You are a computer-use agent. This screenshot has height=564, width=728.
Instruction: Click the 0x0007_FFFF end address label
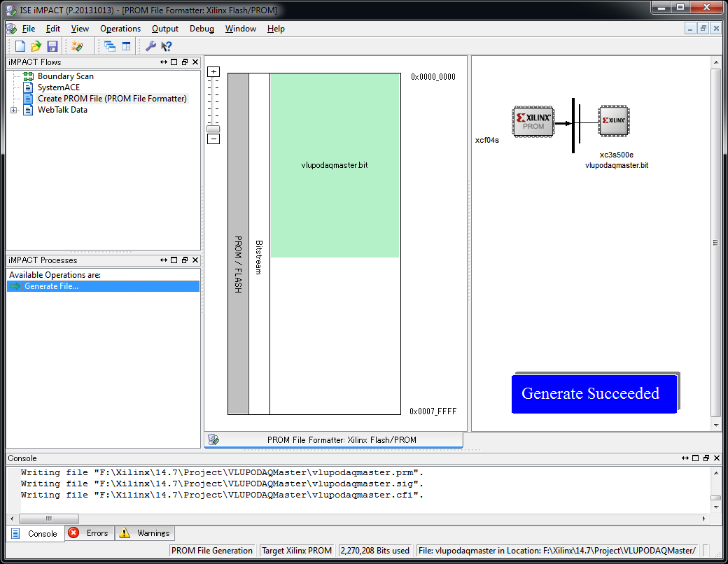pos(433,411)
